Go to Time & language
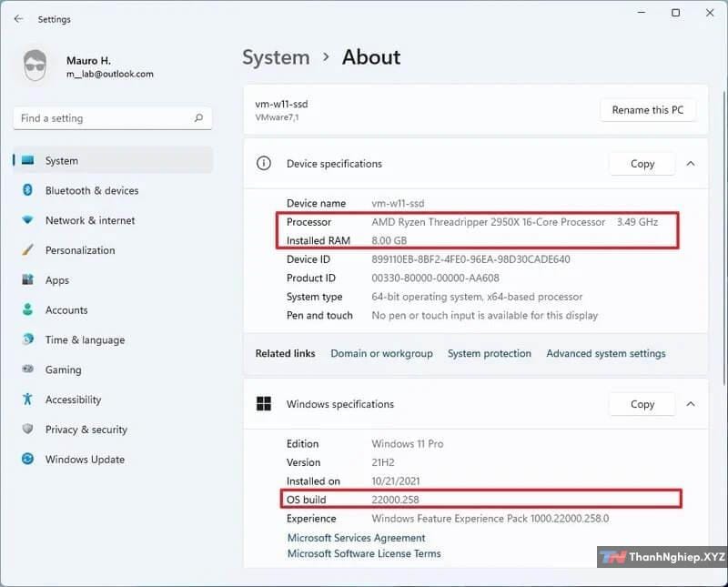This screenshot has width=728, height=587. click(113, 339)
